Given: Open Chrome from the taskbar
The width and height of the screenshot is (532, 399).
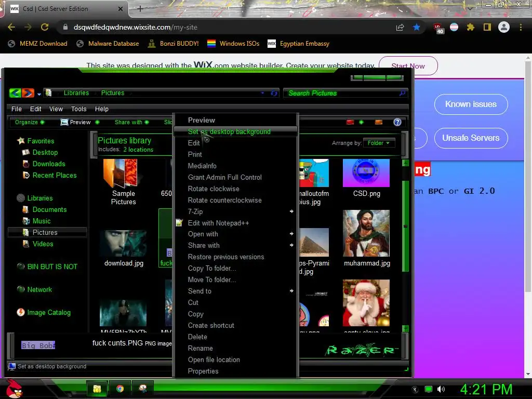Looking at the screenshot, I should tap(120, 389).
